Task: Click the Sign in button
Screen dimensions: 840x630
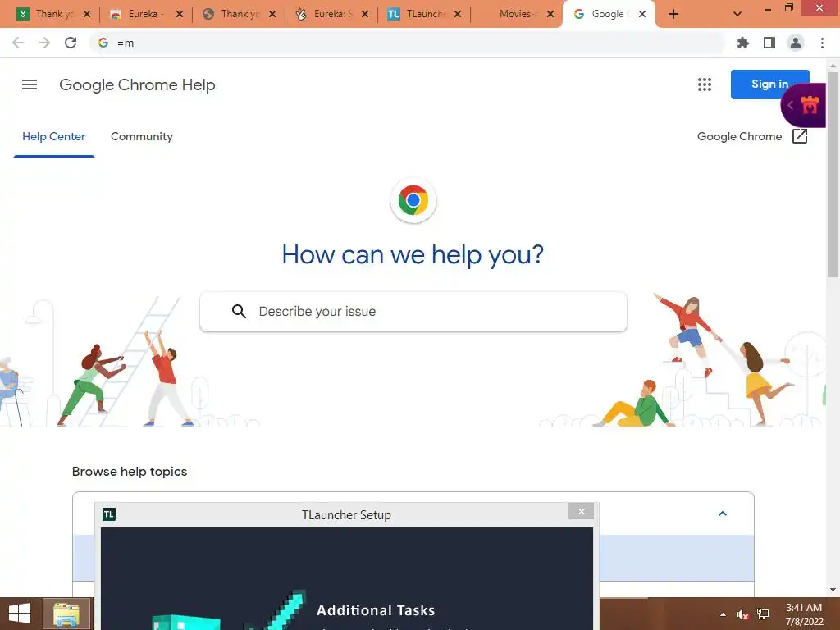Action: pos(769,84)
